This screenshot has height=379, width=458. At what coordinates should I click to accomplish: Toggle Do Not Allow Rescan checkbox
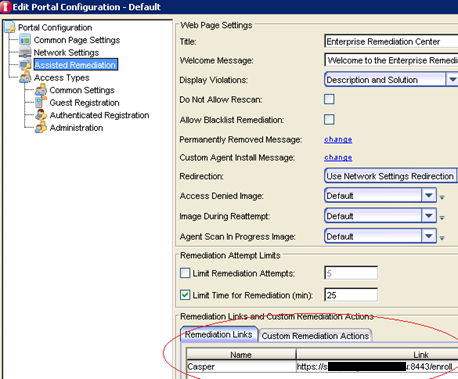click(329, 99)
